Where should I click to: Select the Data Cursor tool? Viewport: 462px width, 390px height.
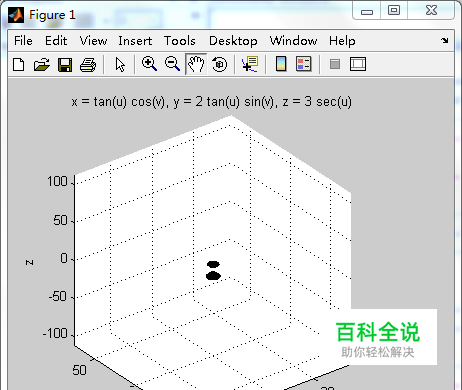click(250, 64)
